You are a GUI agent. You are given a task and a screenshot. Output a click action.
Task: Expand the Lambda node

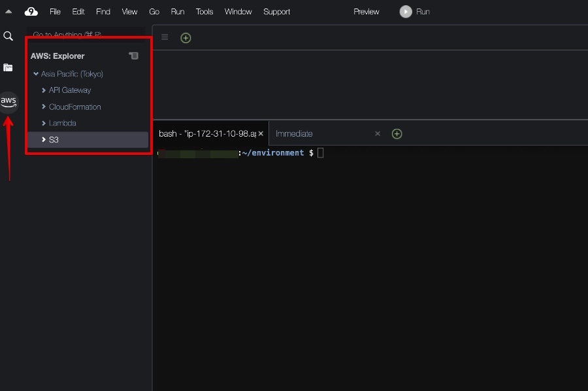click(44, 123)
